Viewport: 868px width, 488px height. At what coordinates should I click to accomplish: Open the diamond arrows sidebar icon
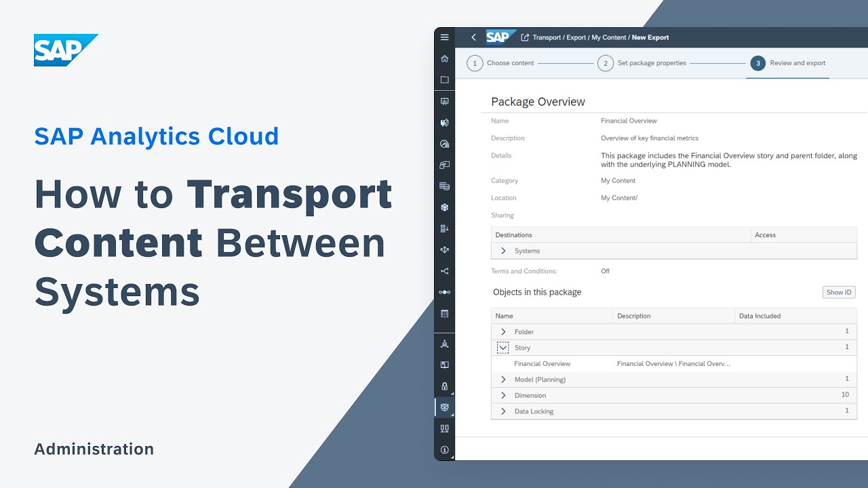[x=444, y=249]
